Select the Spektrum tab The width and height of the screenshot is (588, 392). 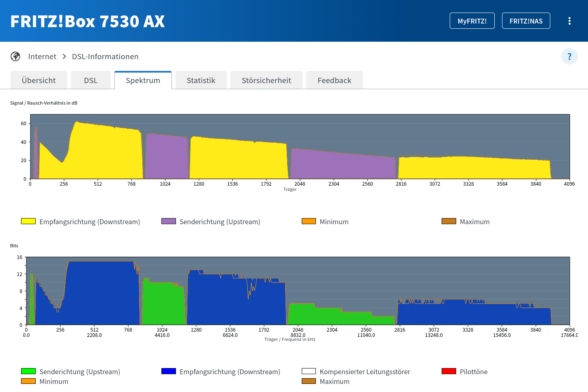coord(143,80)
